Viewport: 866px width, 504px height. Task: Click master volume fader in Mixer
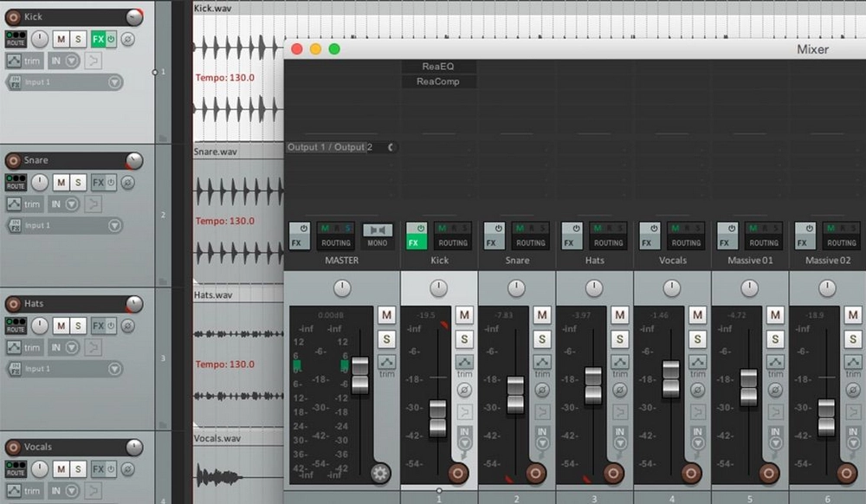(x=360, y=375)
